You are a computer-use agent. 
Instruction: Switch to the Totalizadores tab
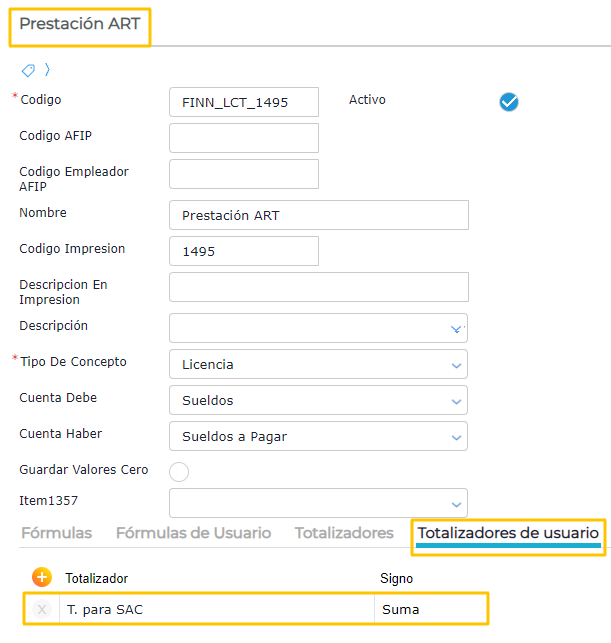click(x=344, y=533)
